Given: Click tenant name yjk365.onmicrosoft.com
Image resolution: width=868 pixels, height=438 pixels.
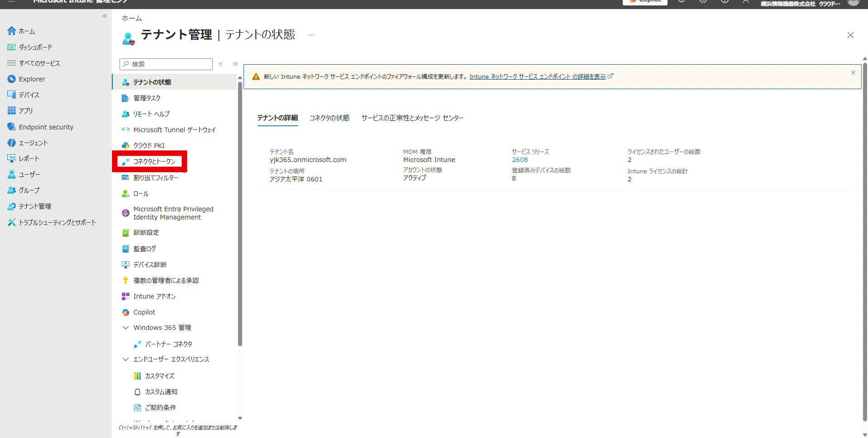Looking at the screenshot, I should (x=308, y=160).
